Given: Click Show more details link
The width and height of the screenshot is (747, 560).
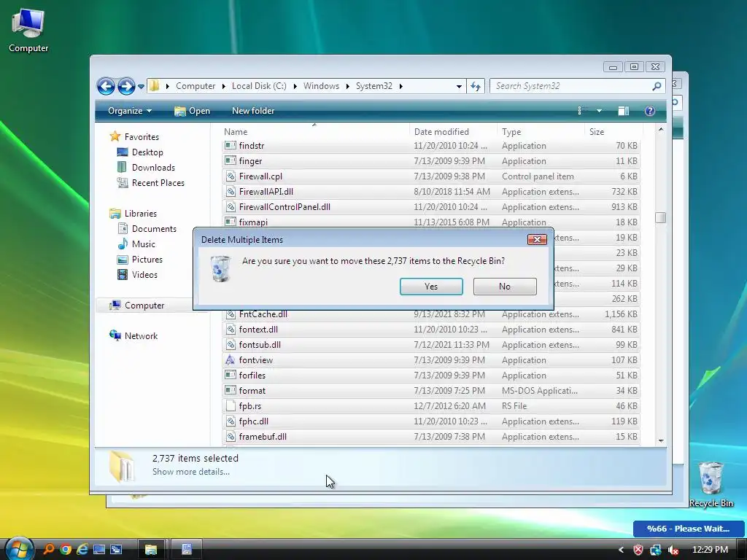Looking at the screenshot, I should point(191,472).
